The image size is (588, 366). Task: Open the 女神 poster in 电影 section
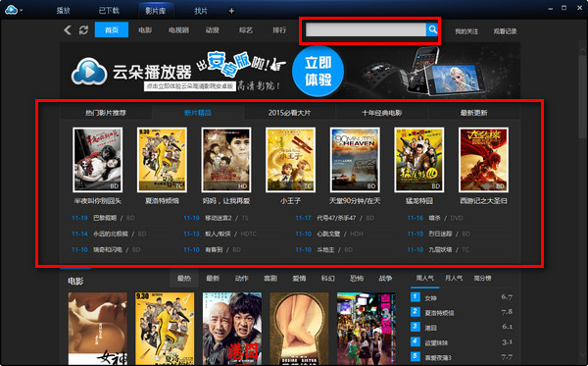pos(98,329)
